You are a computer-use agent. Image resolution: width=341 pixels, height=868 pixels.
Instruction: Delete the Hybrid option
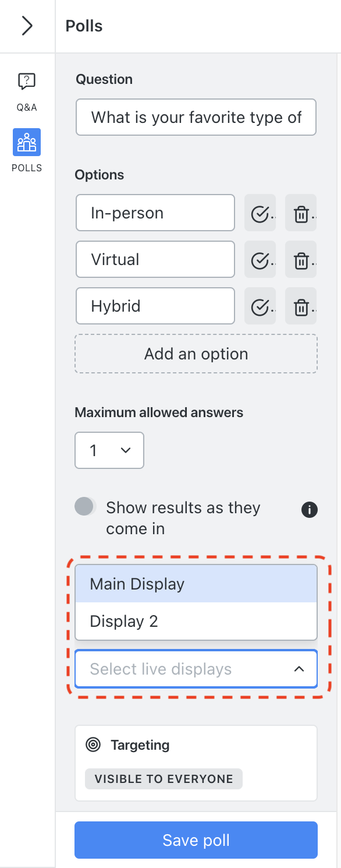coord(301,306)
